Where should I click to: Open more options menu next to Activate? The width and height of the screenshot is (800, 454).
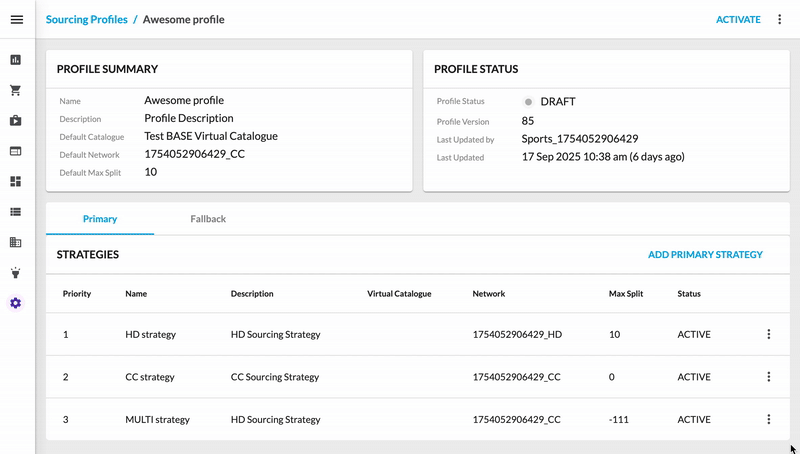coord(780,20)
